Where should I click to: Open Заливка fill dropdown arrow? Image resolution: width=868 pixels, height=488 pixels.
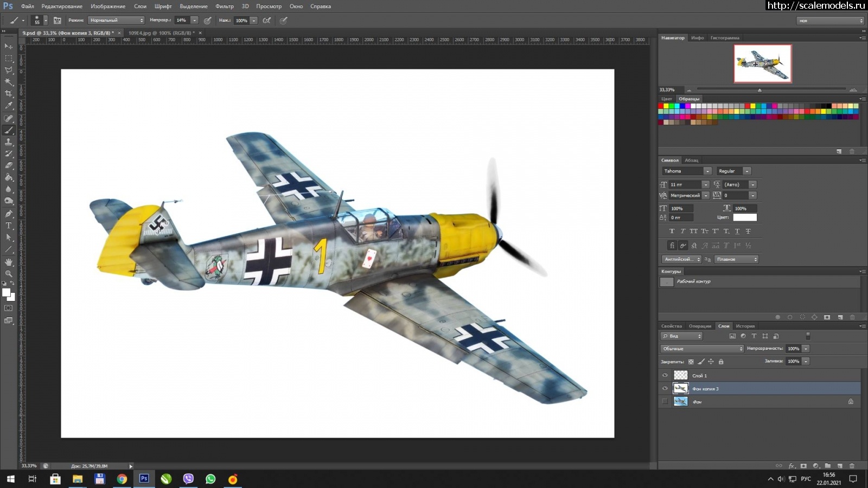point(806,361)
